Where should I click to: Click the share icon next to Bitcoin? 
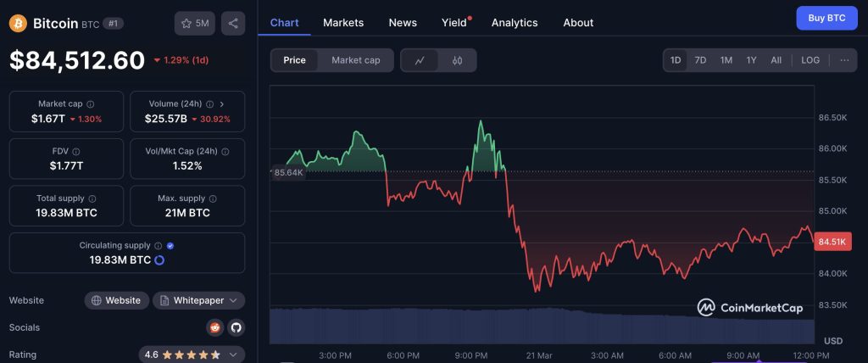tap(233, 23)
